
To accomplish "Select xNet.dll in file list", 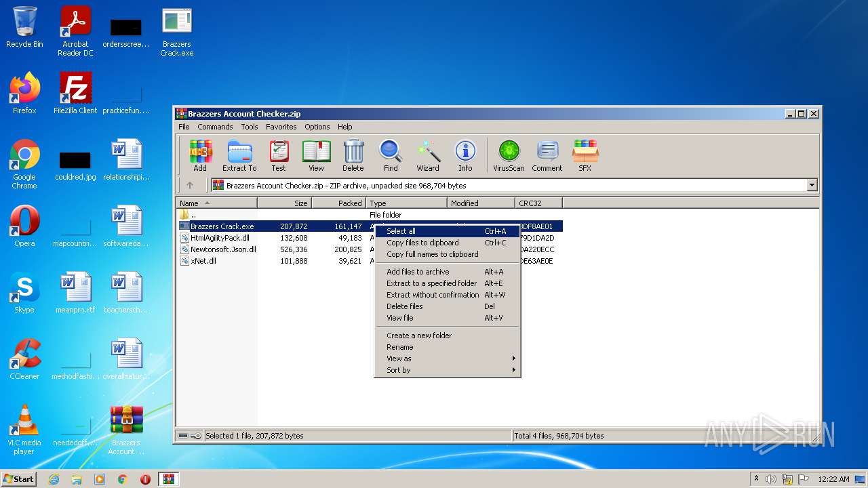I will click(x=203, y=261).
